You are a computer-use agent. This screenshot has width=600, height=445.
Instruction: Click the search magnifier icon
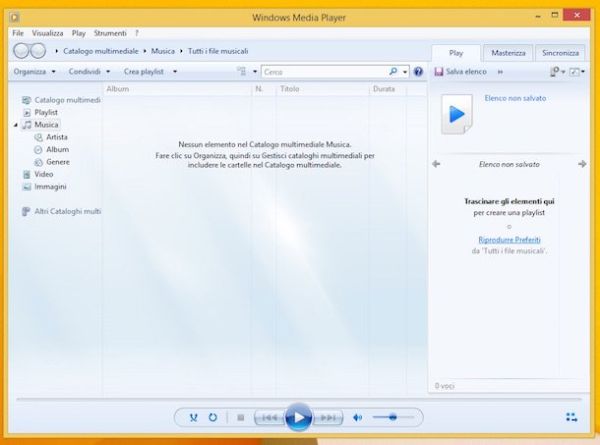(393, 72)
